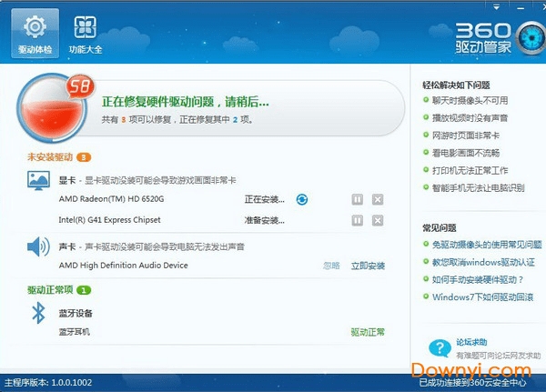Switch to the 功能大全 tab

86,34
